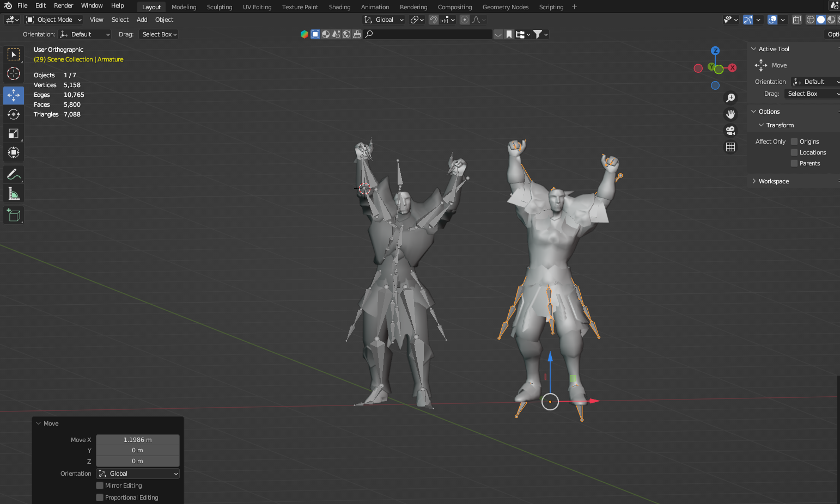Screen dimensions: 840x504
Task: Open the Global transform orientation dropdown in header
Action: point(384,20)
